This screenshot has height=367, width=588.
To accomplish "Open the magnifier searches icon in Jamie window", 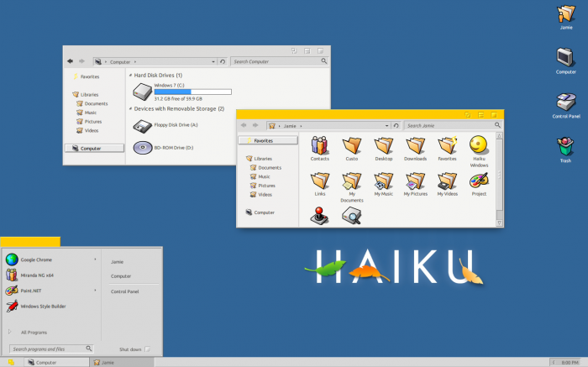I will (351, 216).
